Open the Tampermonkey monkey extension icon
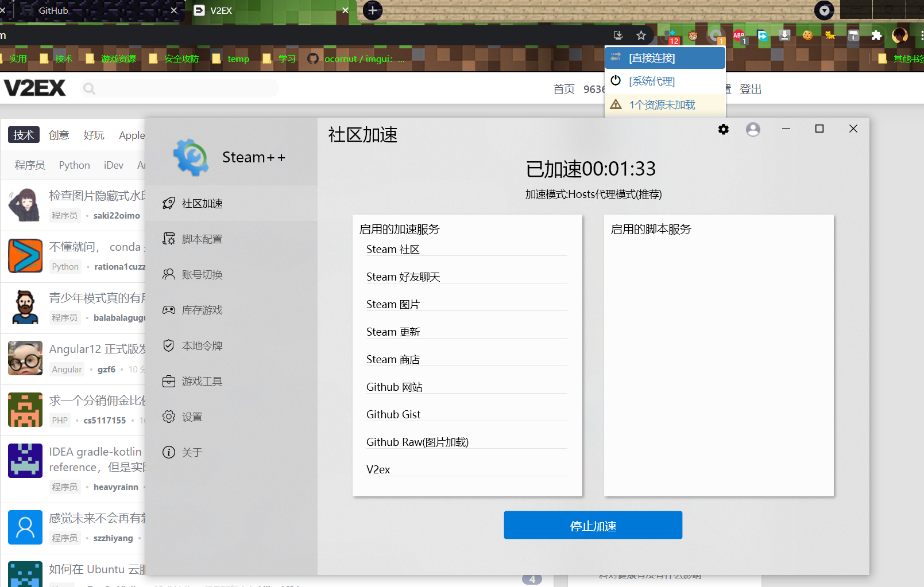 click(693, 36)
